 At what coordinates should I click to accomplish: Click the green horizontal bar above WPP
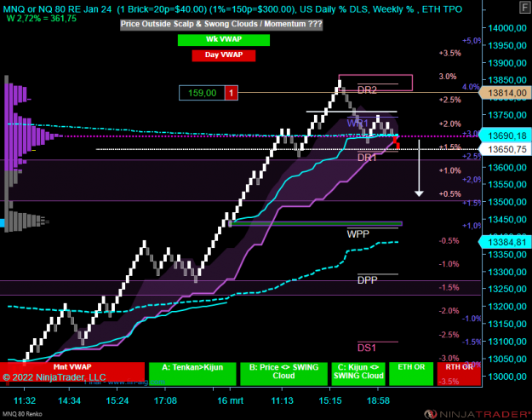[x=316, y=224]
